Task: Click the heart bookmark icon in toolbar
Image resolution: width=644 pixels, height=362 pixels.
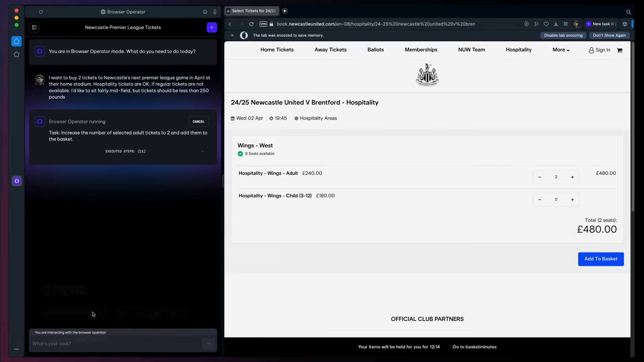Action: point(546,24)
